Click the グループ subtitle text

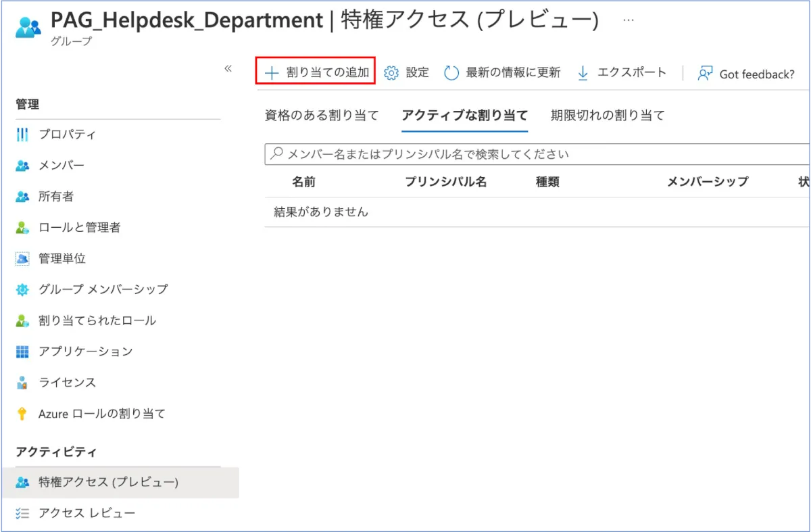tap(71, 41)
